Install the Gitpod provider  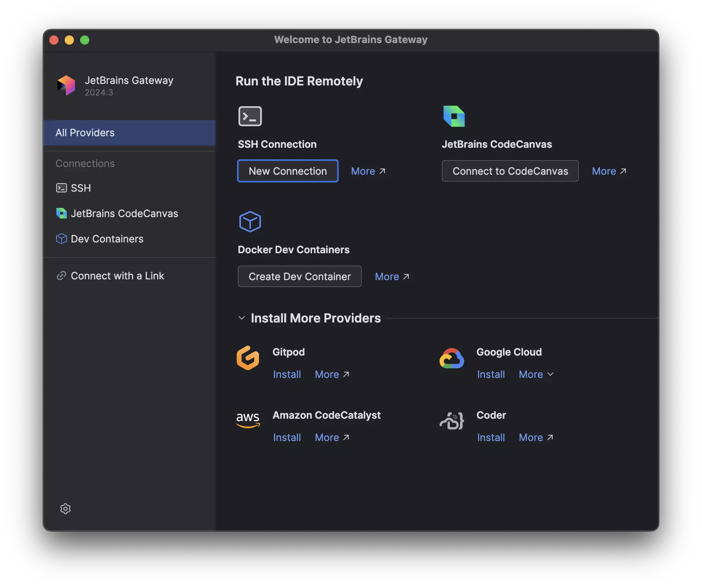(287, 374)
